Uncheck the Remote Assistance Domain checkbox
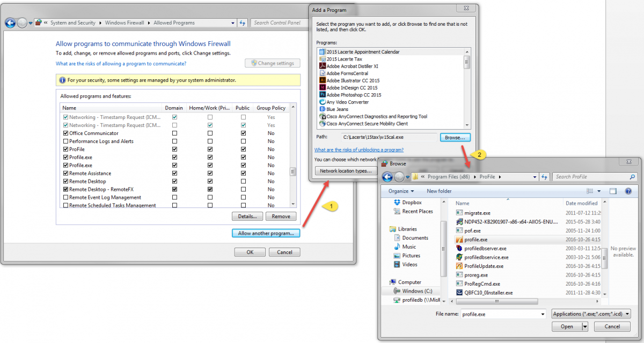Image resolution: width=644 pixels, height=343 pixels. click(174, 173)
